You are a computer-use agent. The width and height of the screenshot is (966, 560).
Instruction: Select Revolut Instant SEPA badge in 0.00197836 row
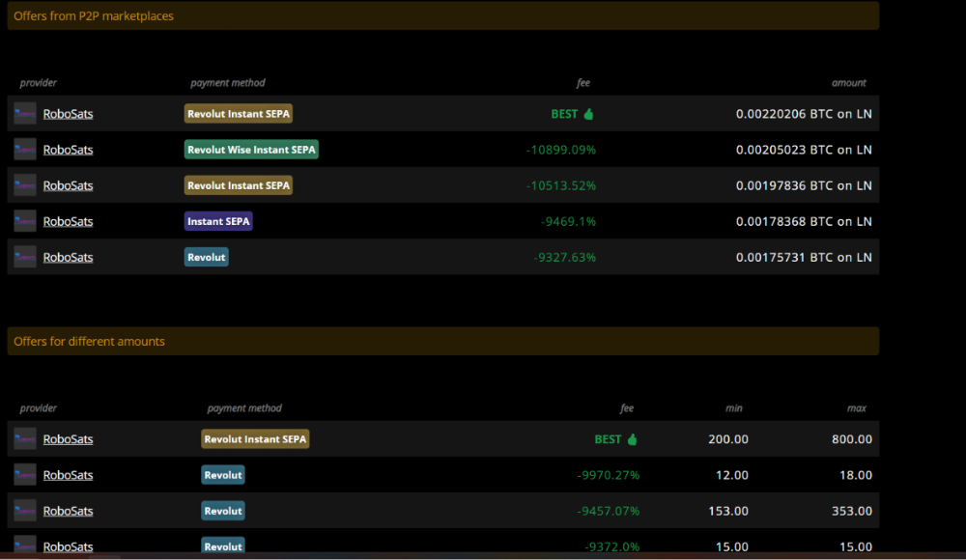point(239,185)
